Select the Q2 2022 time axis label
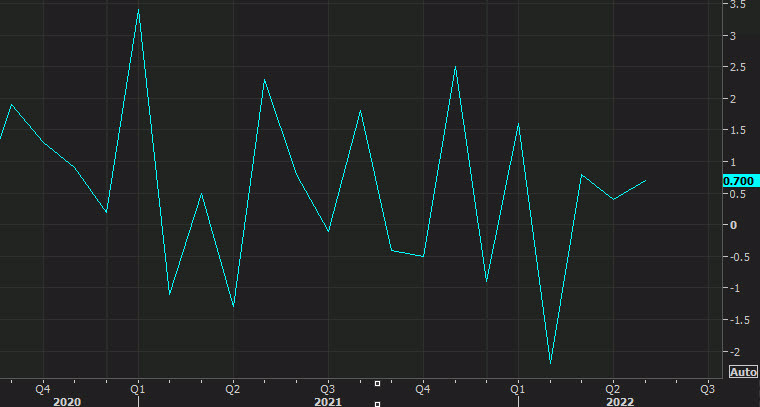 click(612, 388)
